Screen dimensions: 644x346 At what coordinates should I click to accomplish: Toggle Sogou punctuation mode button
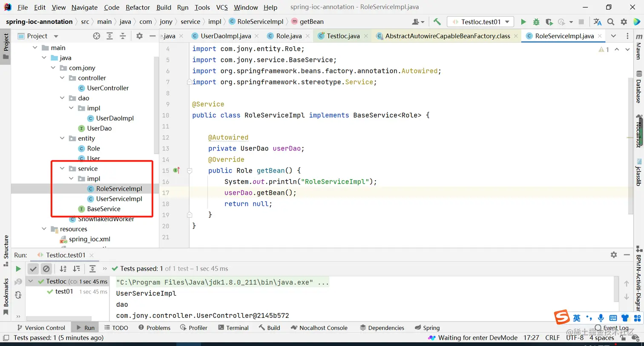coord(589,318)
